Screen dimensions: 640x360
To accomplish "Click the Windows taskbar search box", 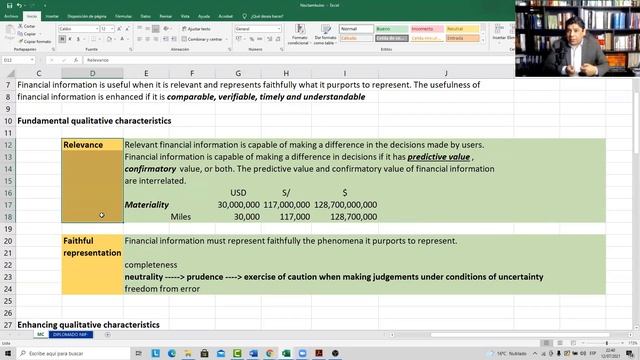I will [73, 353].
